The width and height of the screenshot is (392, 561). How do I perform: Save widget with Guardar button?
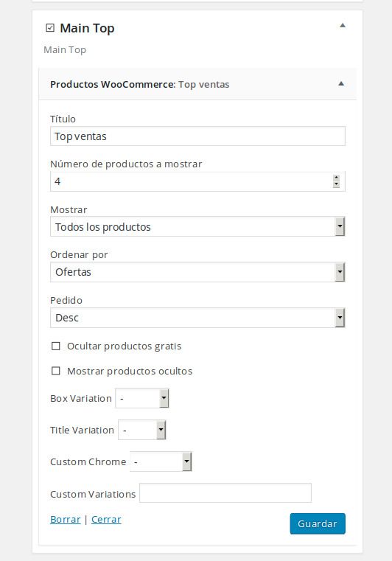click(318, 524)
